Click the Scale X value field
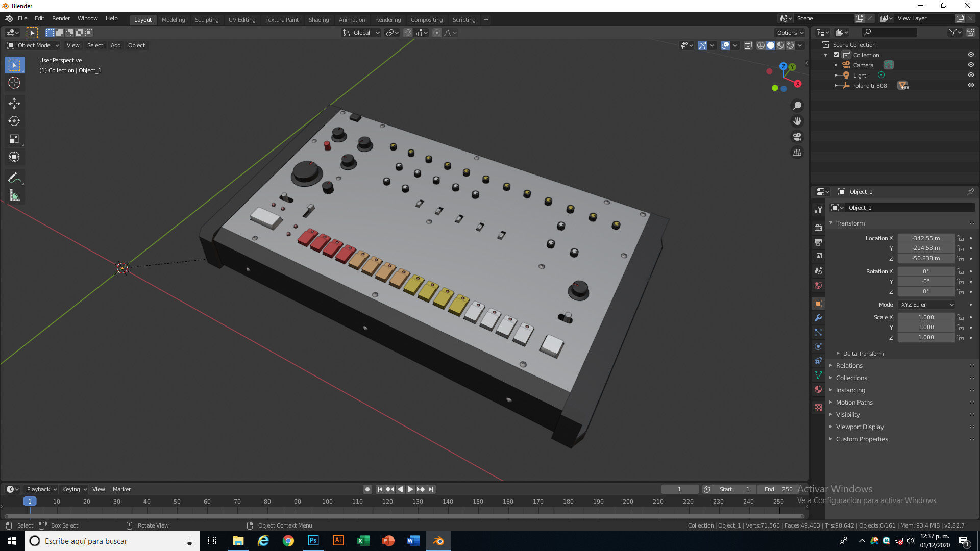Screen dimensions: 980x551 click(x=926, y=317)
